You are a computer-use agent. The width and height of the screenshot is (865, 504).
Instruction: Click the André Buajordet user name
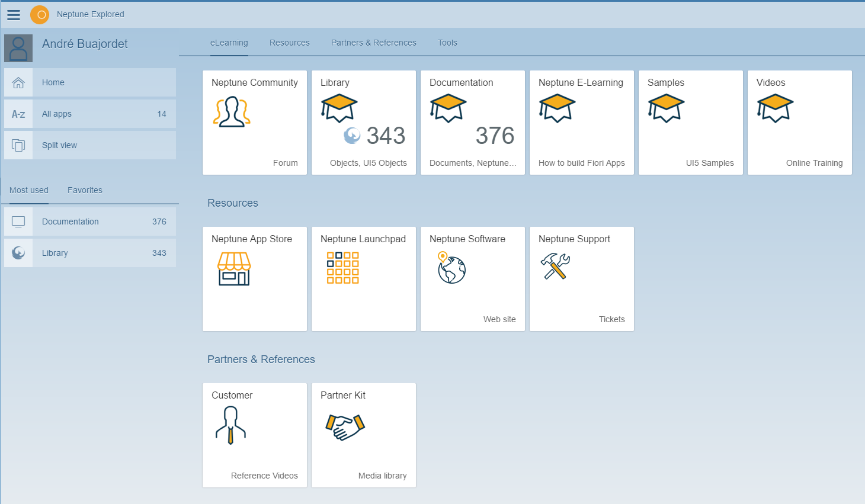[85, 44]
